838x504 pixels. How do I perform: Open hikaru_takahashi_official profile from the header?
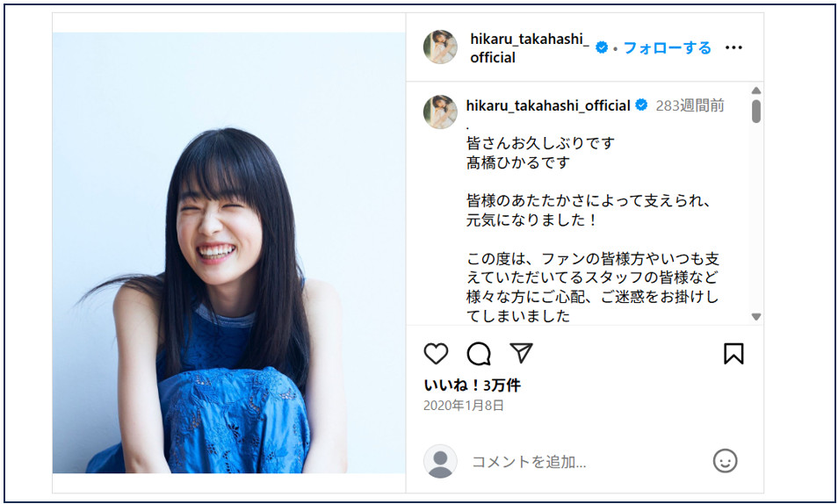point(529,48)
